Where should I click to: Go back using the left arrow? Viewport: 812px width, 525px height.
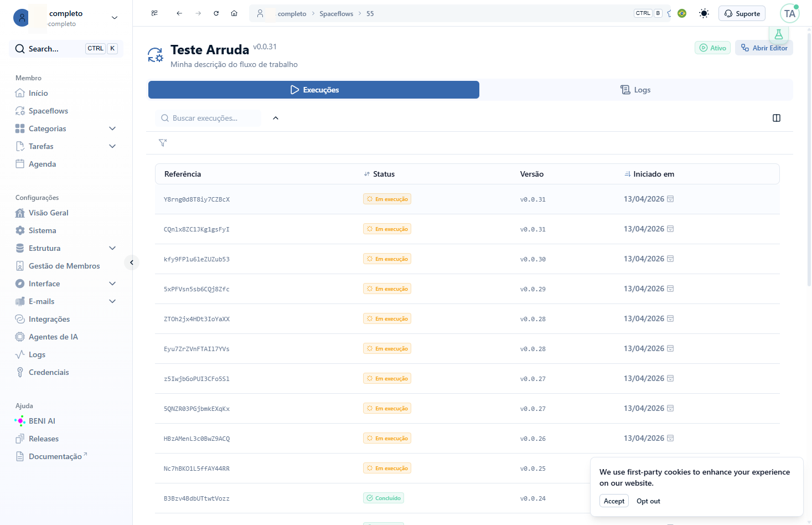point(179,13)
